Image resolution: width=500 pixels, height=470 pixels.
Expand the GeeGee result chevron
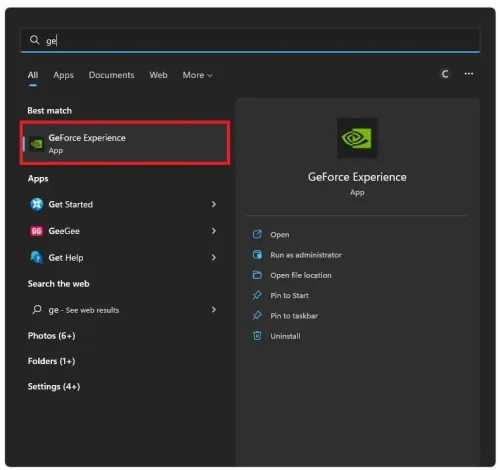tap(214, 231)
